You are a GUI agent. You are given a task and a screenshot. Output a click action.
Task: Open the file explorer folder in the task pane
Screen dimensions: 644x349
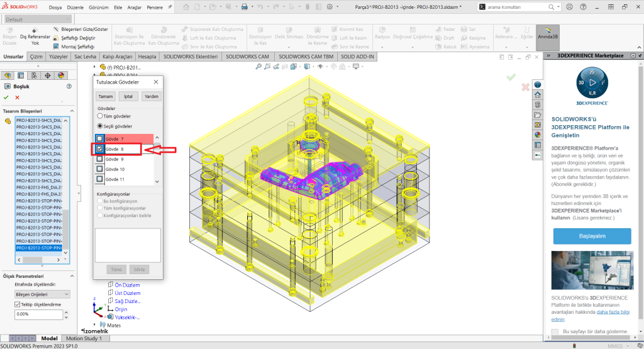(537, 115)
